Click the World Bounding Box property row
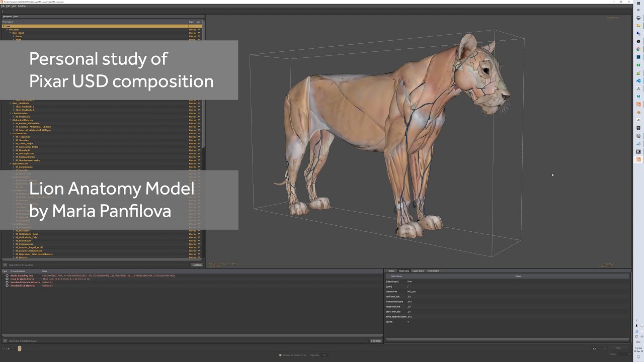The width and height of the screenshot is (644, 362). click(x=191, y=276)
